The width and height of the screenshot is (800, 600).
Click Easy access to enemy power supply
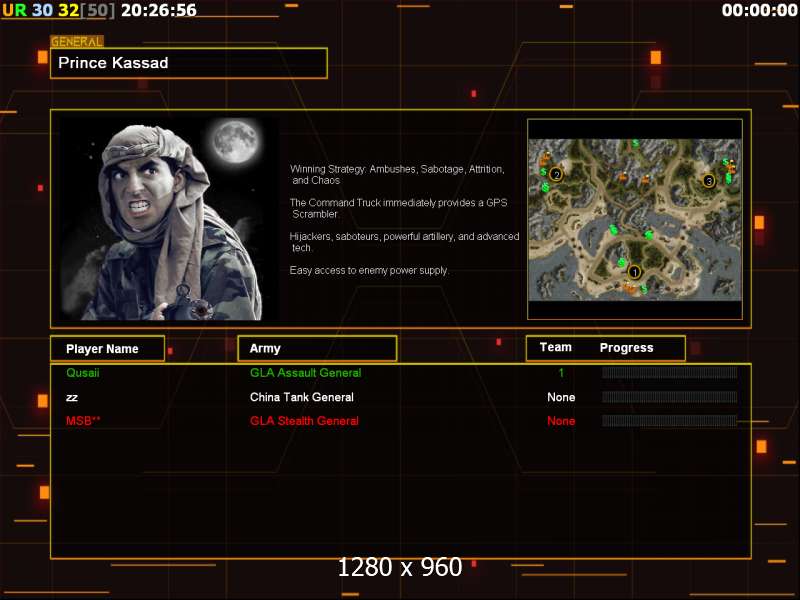pos(369,270)
